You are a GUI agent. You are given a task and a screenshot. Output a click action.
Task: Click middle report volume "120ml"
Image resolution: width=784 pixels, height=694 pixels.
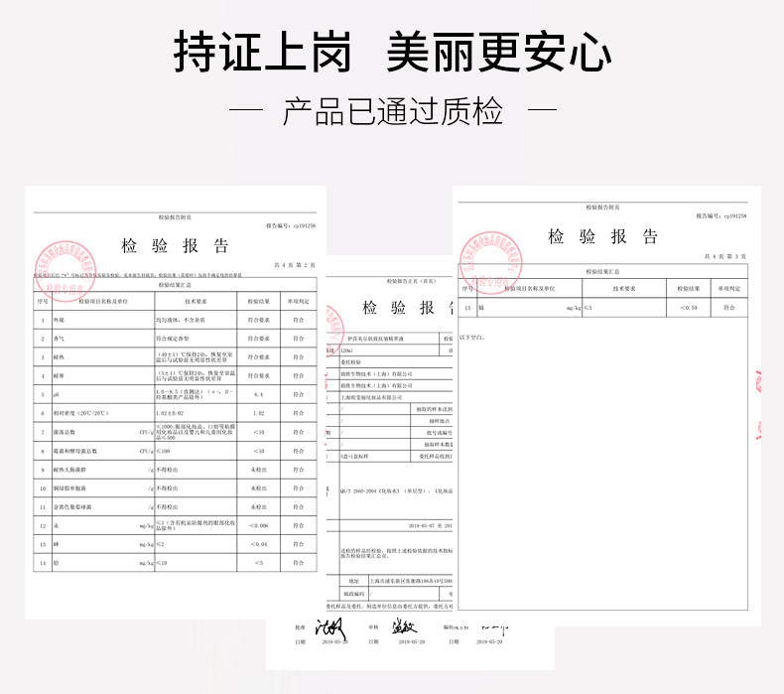[x=346, y=350]
